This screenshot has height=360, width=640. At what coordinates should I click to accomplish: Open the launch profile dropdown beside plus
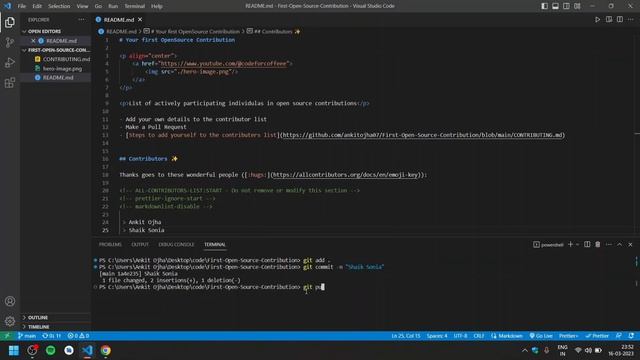(x=577, y=244)
